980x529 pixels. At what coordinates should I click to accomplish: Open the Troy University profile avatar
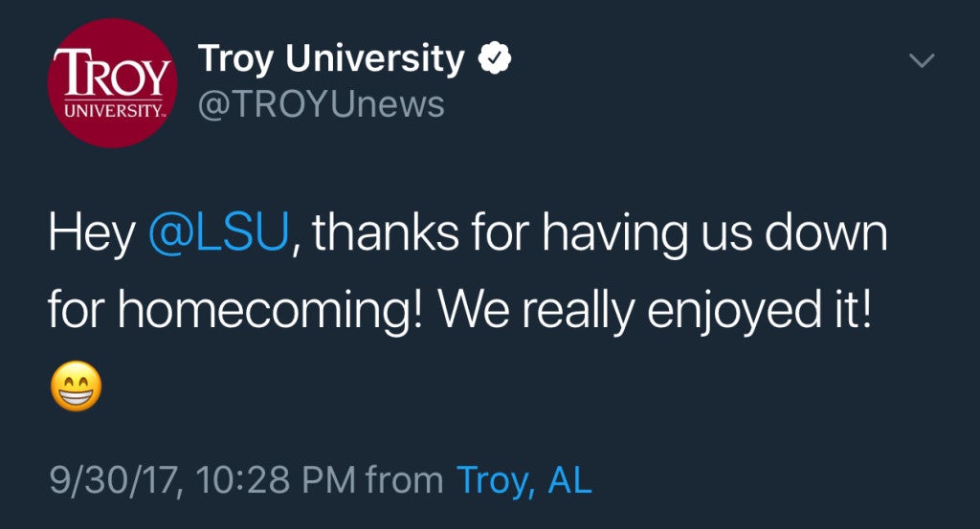113,83
